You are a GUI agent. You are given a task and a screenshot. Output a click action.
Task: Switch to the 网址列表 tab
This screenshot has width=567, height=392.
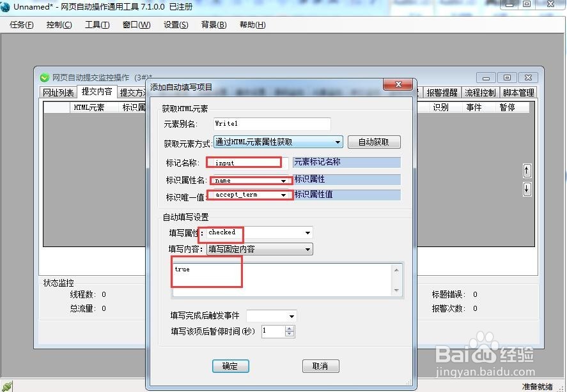[58, 91]
